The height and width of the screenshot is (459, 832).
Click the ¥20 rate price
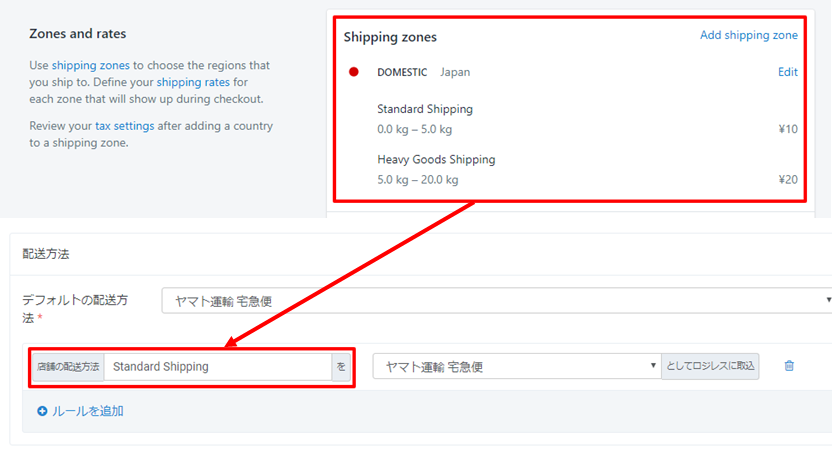(x=788, y=179)
